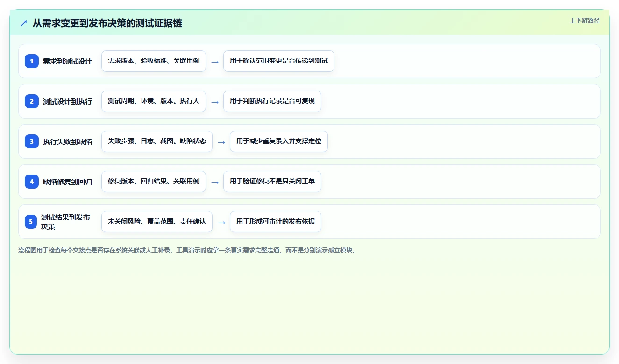The height and width of the screenshot is (364, 619).
Task: Click the 用于减少重复录入并支撑定位 box
Action: (x=279, y=141)
